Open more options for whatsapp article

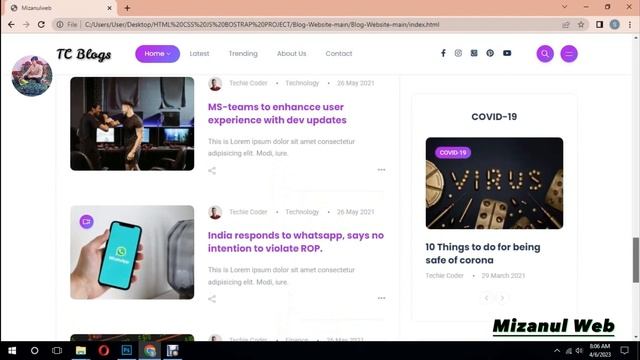(381, 298)
